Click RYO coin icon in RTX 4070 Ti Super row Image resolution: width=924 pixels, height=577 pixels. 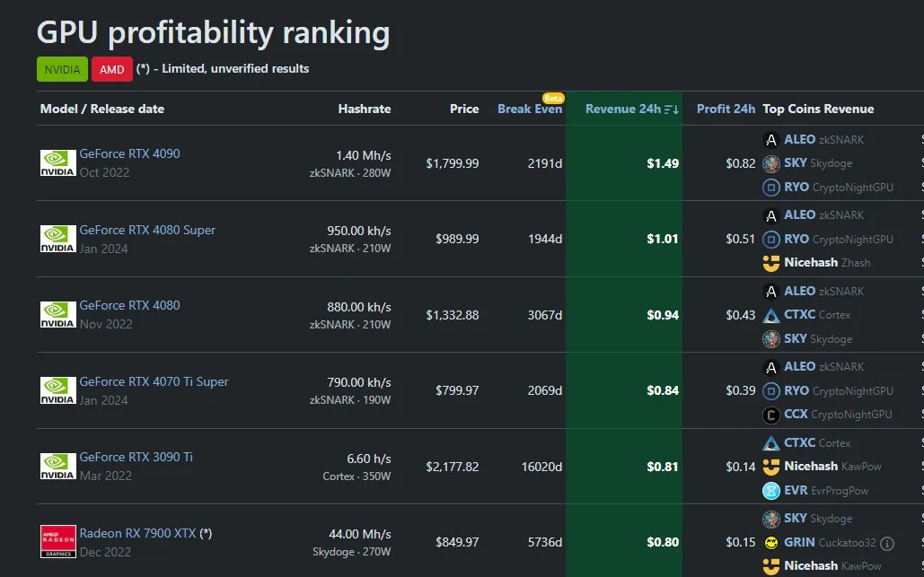(770, 391)
